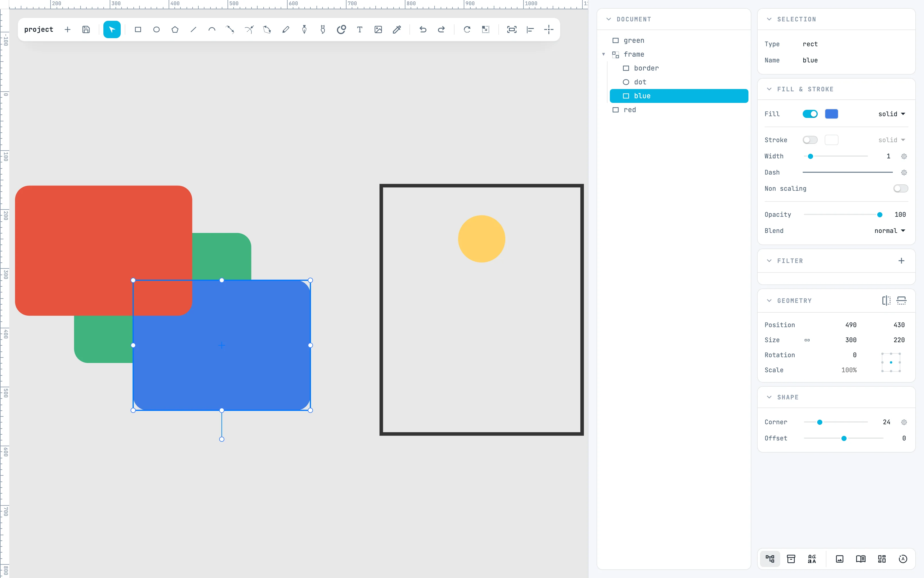Select the text tool
The image size is (924, 578).
coord(360,29)
